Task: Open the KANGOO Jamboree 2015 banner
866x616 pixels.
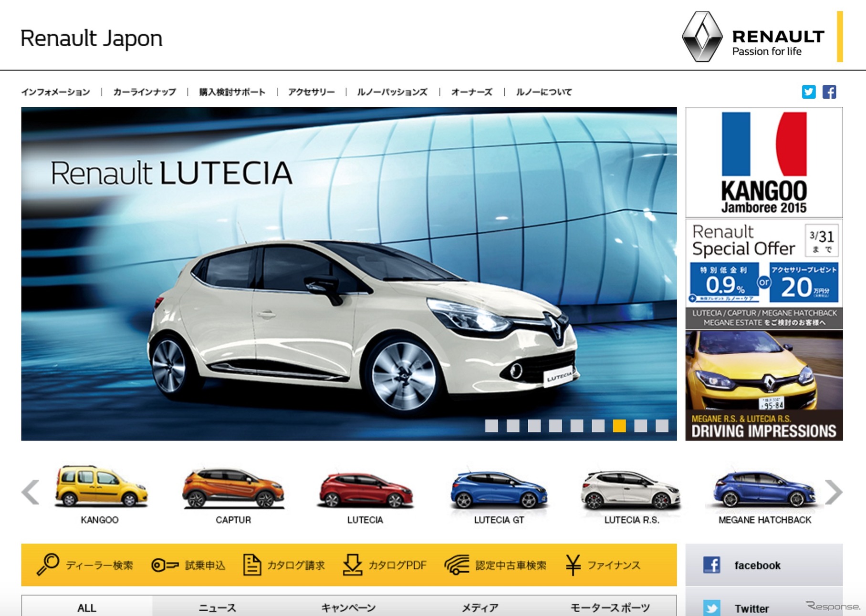Action: (x=764, y=162)
